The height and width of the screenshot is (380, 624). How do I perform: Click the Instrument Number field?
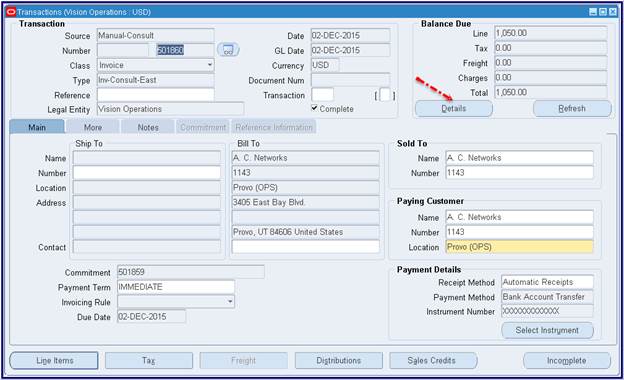(548, 311)
